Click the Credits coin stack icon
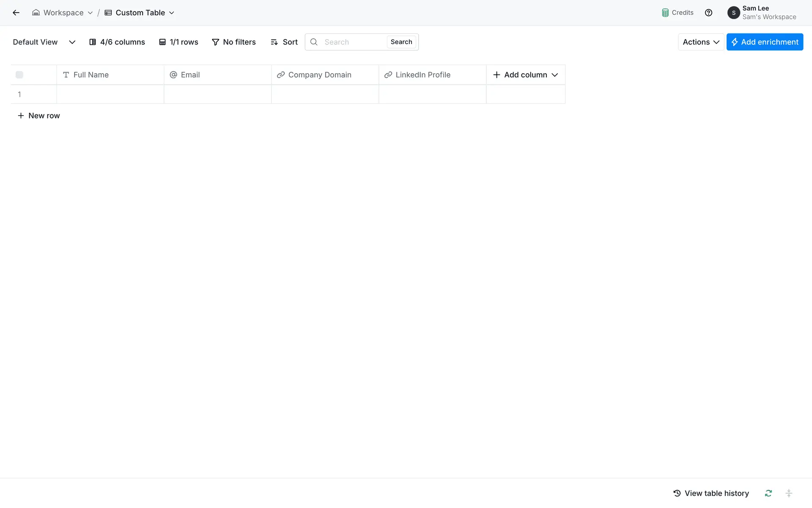 pos(665,13)
